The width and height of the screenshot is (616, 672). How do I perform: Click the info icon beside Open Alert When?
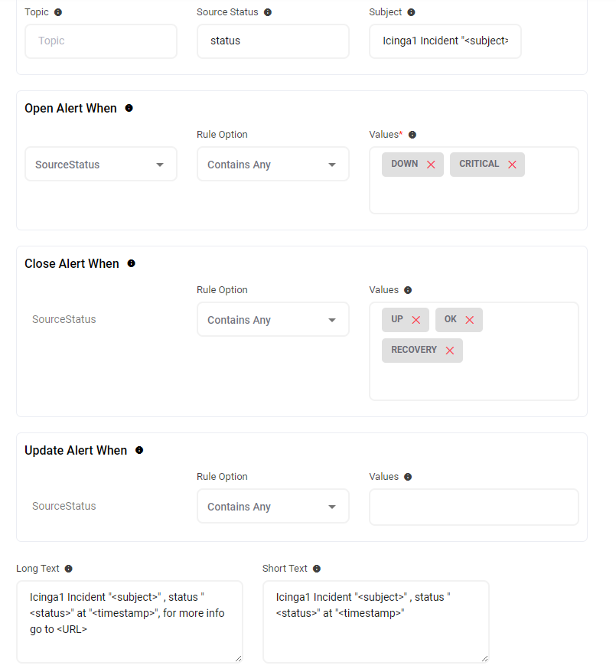point(129,108)
